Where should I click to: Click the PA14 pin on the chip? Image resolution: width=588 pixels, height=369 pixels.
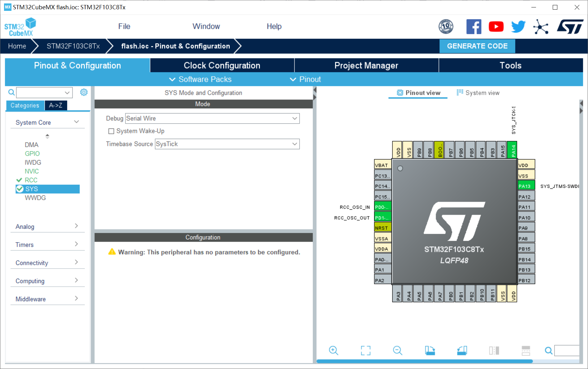(512, 150)
